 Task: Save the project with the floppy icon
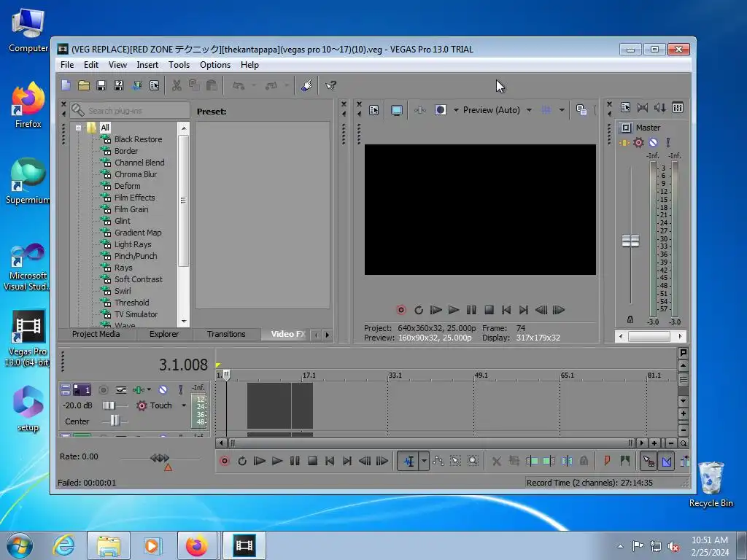101,85
